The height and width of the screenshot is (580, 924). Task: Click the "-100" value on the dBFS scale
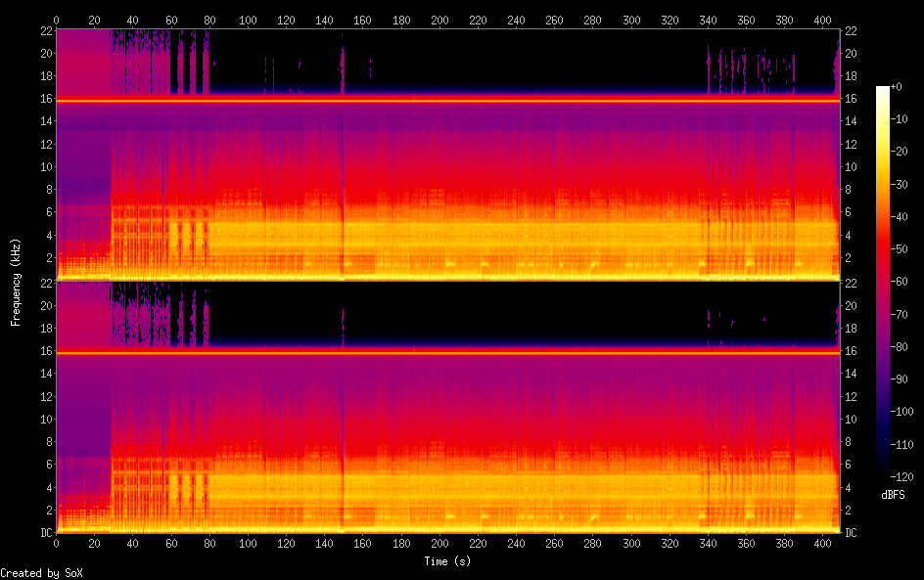pyautogui.click(x=901, y=412)
